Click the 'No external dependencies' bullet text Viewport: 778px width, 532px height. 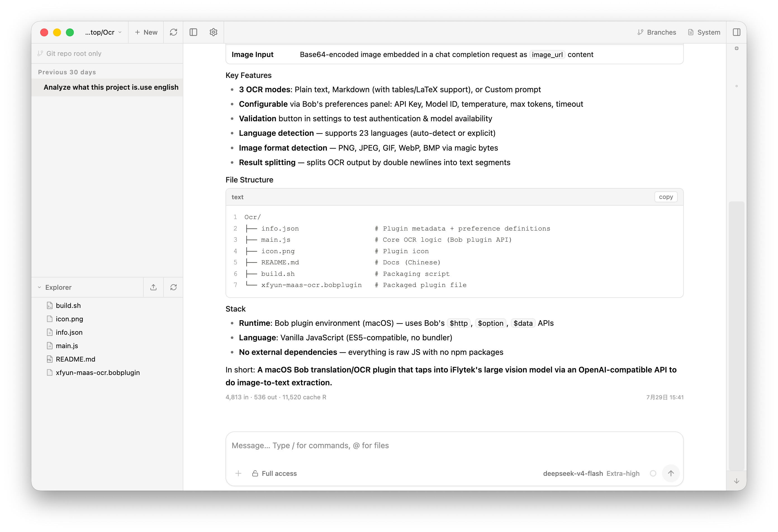click(x=371, y=352)
